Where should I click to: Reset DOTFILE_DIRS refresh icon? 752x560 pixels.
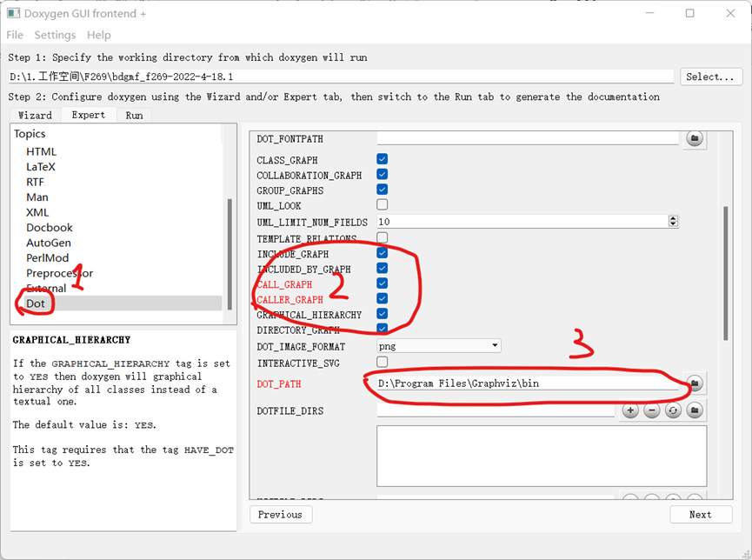(x=673, y=410)
